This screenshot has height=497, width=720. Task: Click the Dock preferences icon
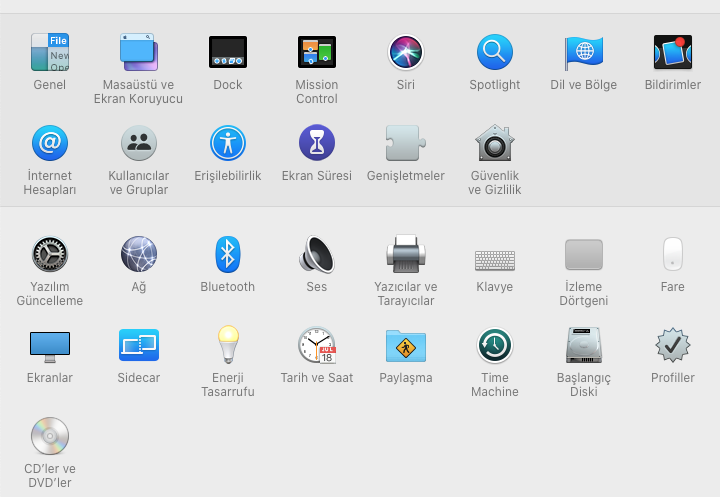click(228, 52)
